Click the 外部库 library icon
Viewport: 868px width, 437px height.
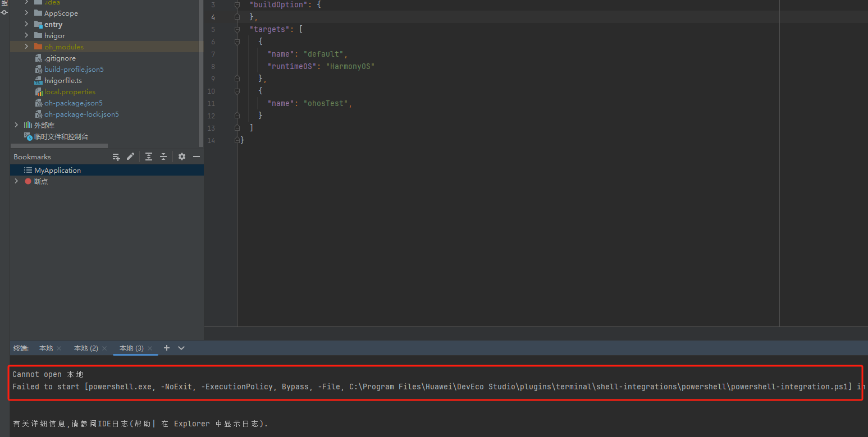click(x=28, y=125)
